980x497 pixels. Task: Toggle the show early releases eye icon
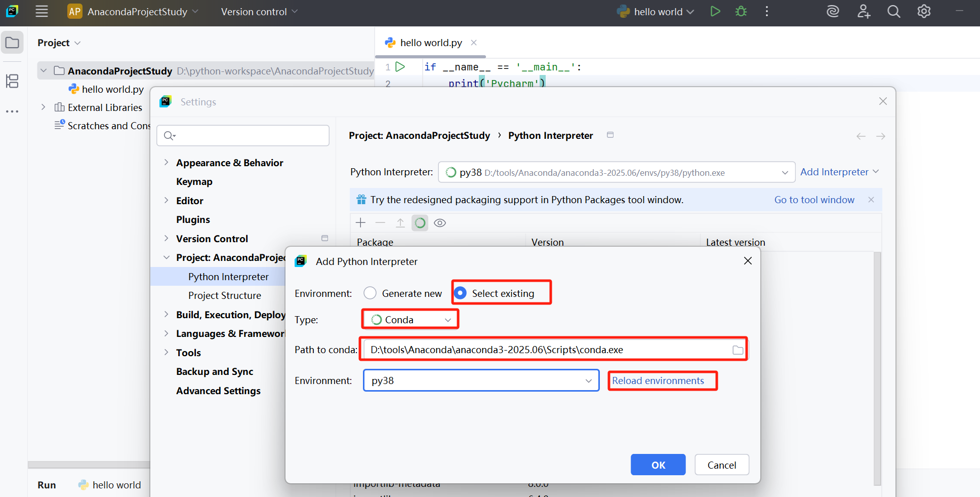[440, 223]
